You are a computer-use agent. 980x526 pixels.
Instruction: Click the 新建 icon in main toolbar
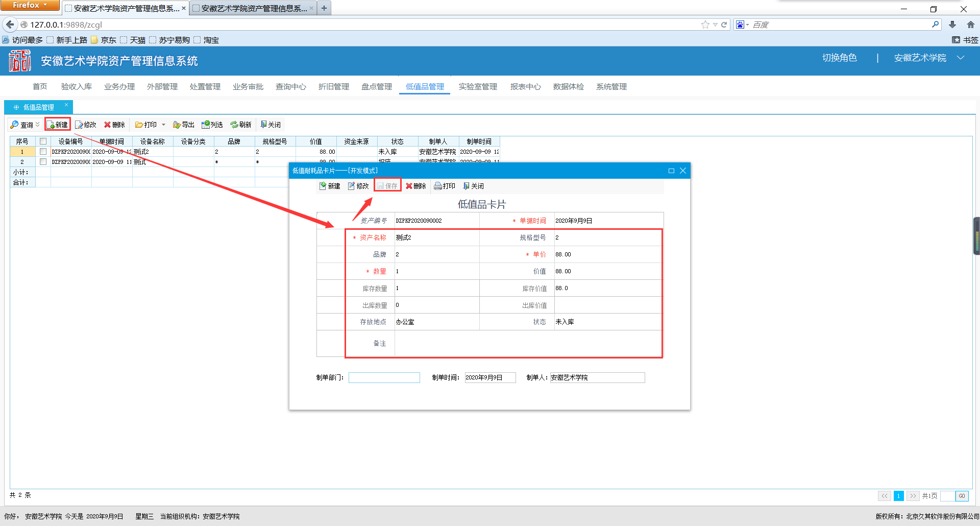coord(51,125)
